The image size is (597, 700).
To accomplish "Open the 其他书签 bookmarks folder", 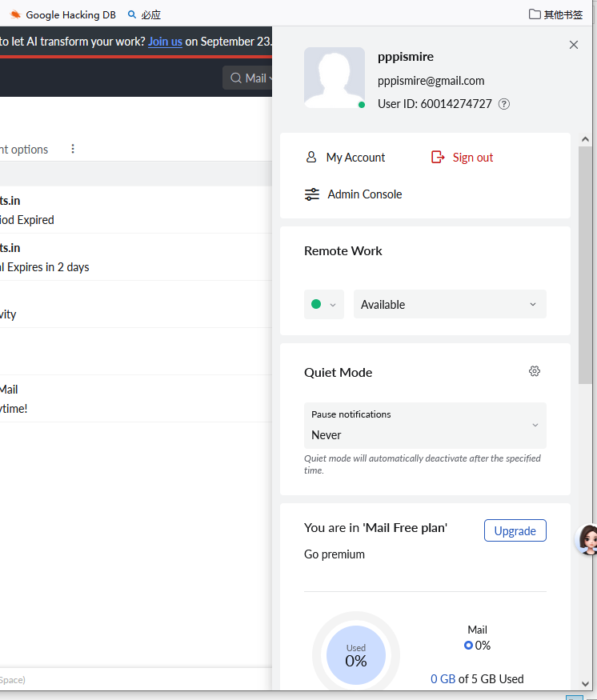I will pyautogui.click(x=555, y=14).
